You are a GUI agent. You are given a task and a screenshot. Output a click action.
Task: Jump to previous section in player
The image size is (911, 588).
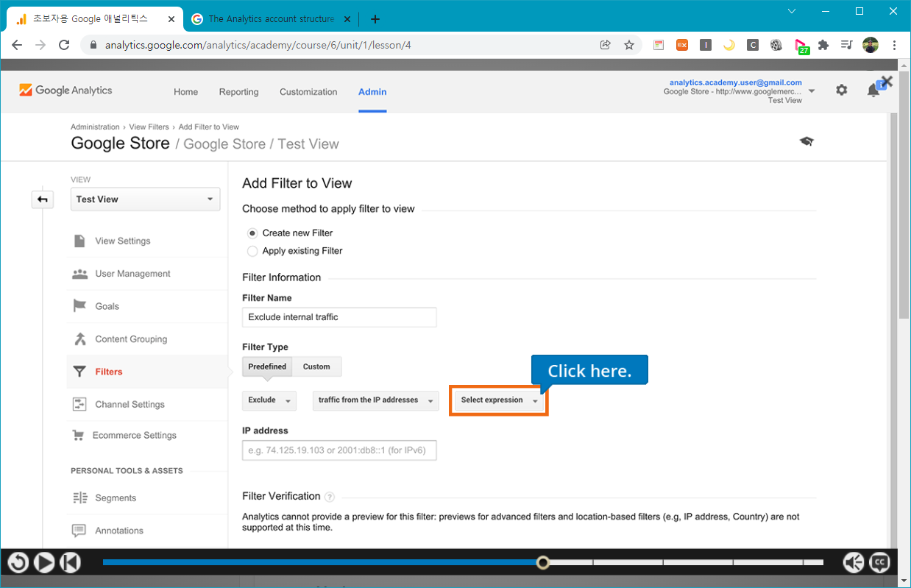click(x=69, y=563)
